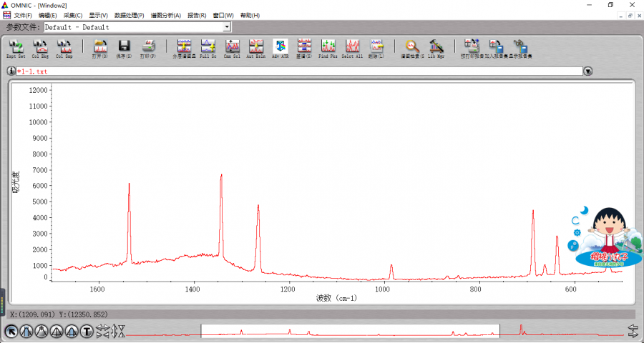
Task: Expand spectrum title list round arrow
Action: (588, 71)
